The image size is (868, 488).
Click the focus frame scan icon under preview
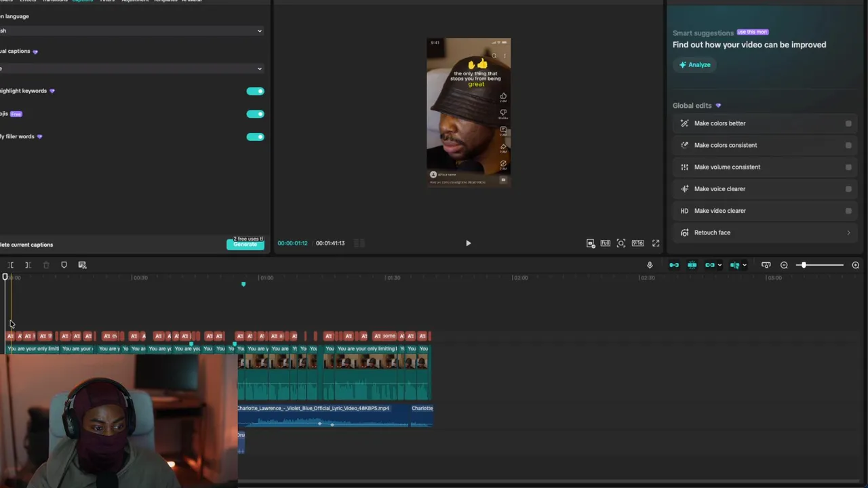coord(621,243)
